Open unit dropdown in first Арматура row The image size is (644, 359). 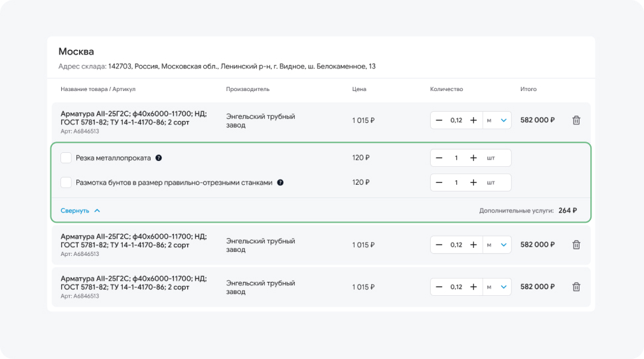[x=497, y=120]
